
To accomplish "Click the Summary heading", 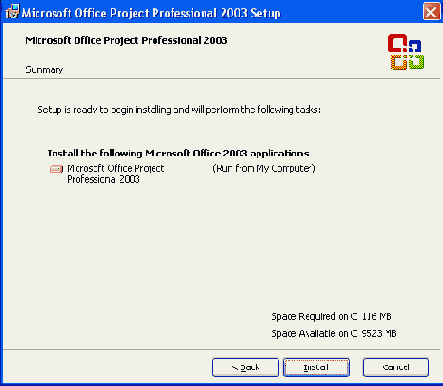I will coord(44,70).
